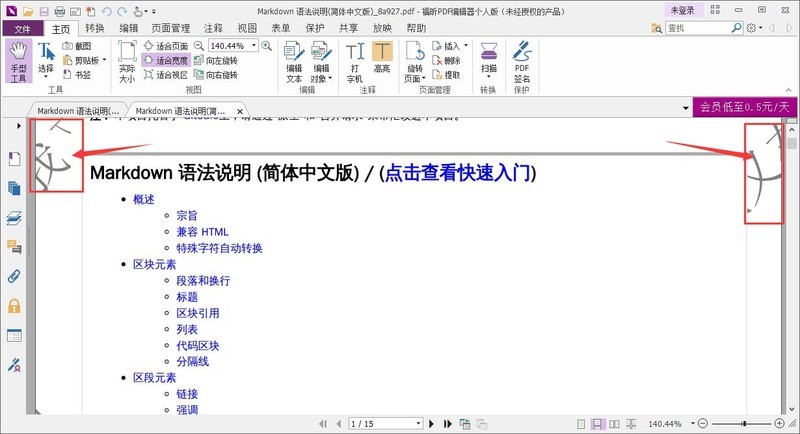Screen dimensions: 800x434
Task: Click Redo arrow in quick access toolbar
Action: (122, 11)
